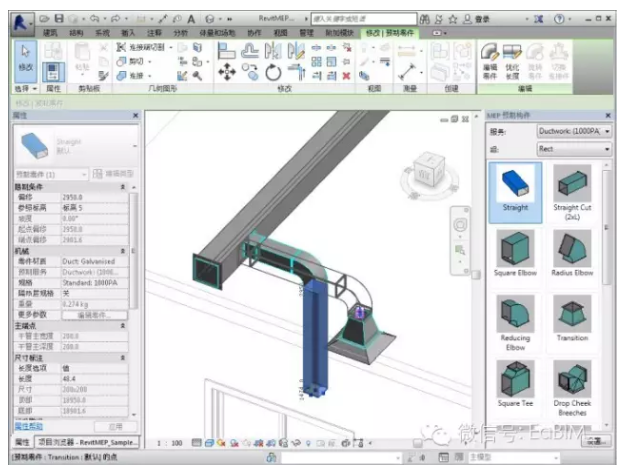Click the Apply button in Properties
The height and width of the screenshot is (475, 623).
click(x=116, y=427)
